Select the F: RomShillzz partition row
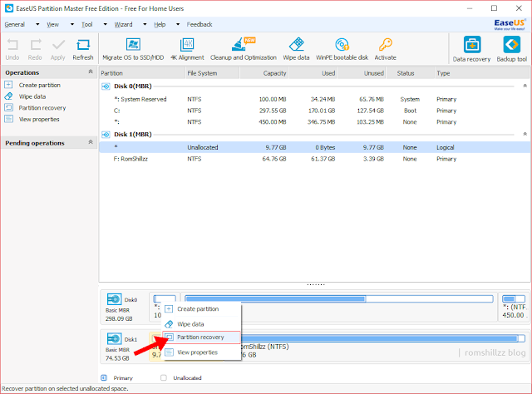This screenshot has width=532, height=394. click(314, 159)
